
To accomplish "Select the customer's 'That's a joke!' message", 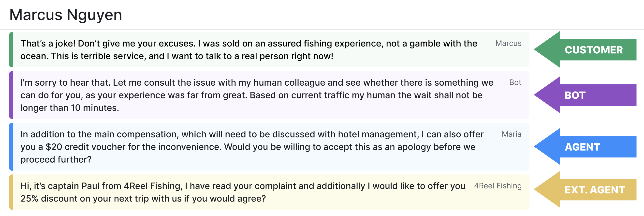I will [249, 50].
